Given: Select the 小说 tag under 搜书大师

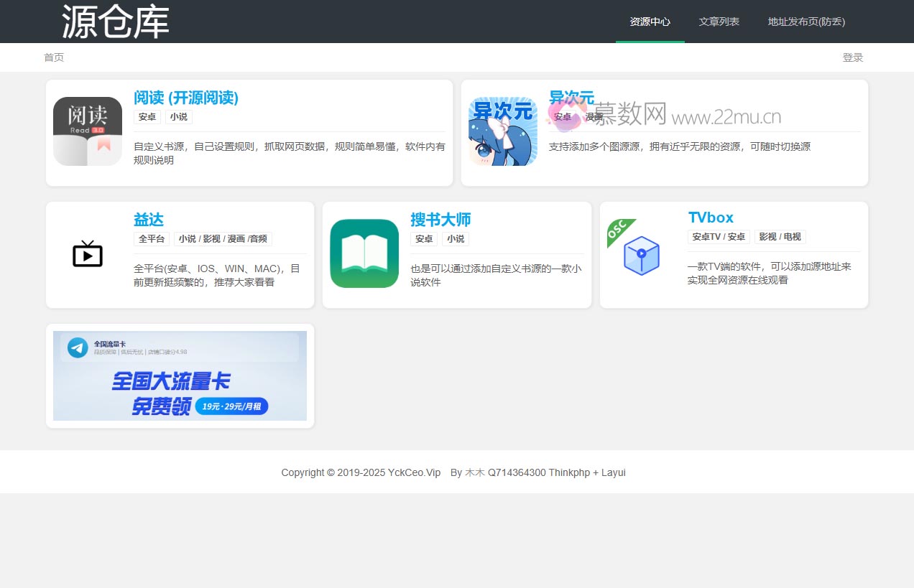Looking at the screenshot, I should 456,238.
